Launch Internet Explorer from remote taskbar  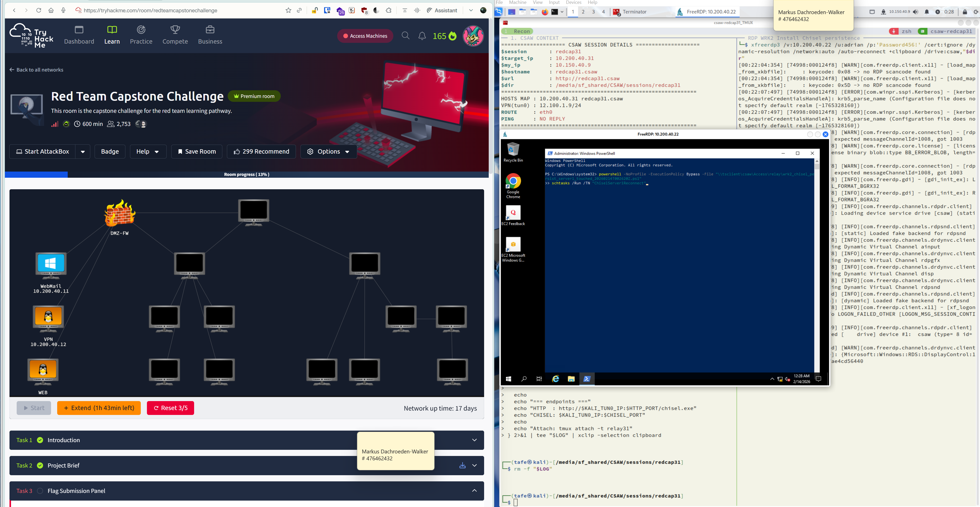click(x=555, y=379)
